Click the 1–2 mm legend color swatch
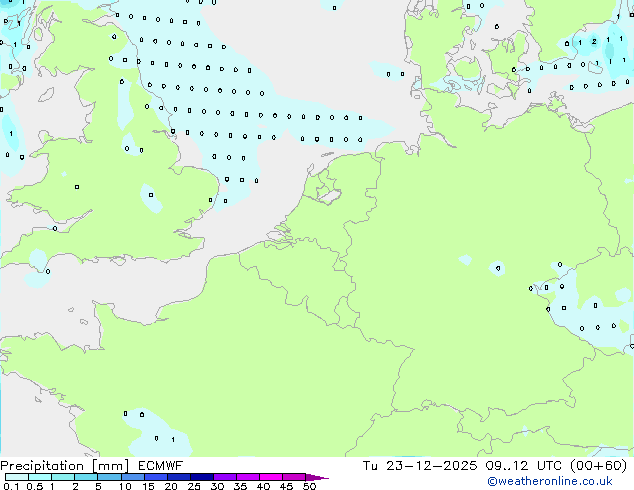 point(63,477)
